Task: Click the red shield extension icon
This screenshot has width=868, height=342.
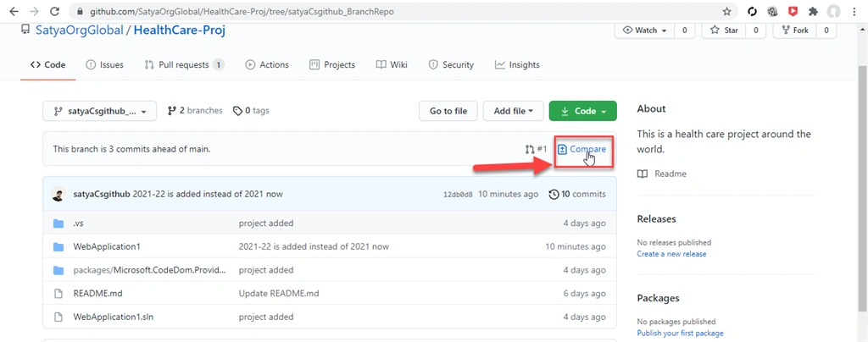Action: (793, 12)
